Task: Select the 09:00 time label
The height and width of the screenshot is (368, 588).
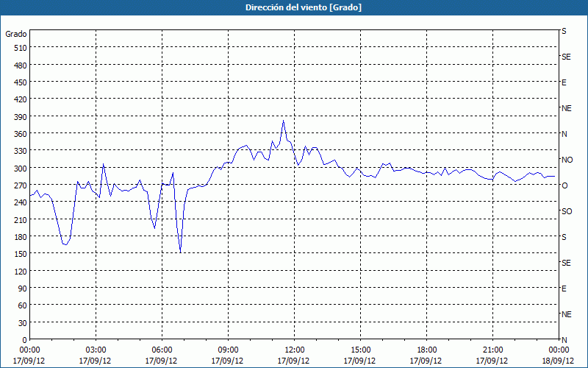Action: point(228,350)
